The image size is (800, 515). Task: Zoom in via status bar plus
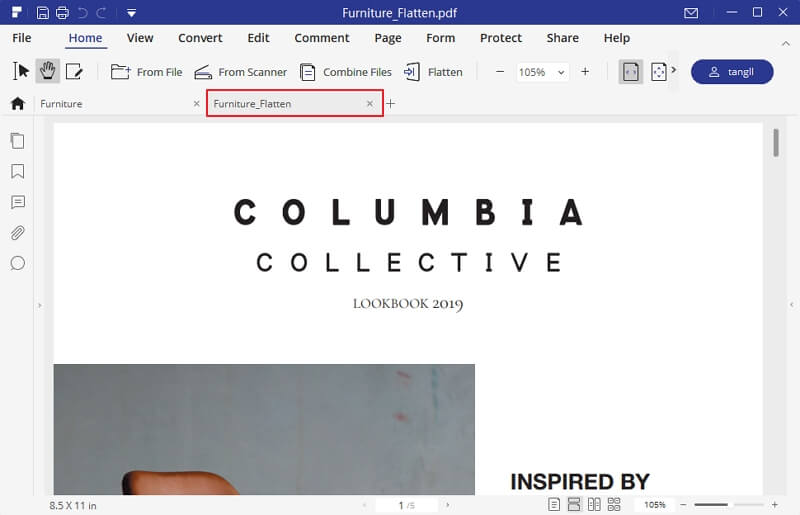pyautogui.click(x=774, y=505)
